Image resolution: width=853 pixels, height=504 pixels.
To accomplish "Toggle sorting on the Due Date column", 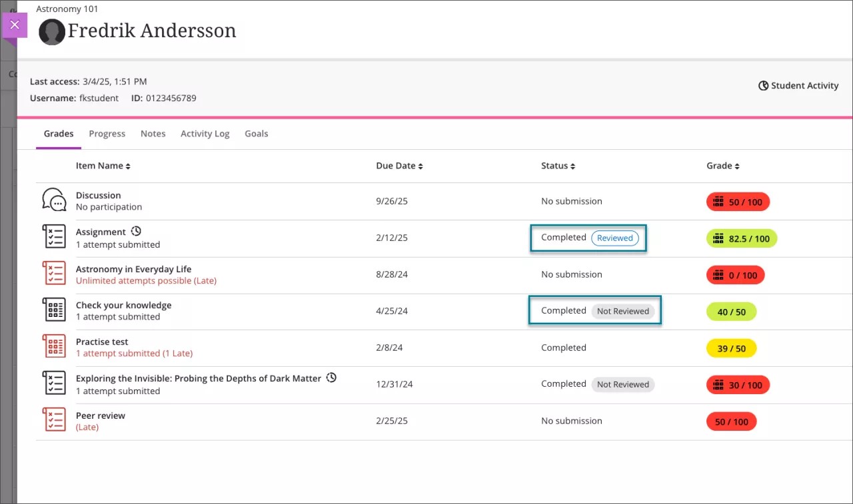I will coord(420,166).
